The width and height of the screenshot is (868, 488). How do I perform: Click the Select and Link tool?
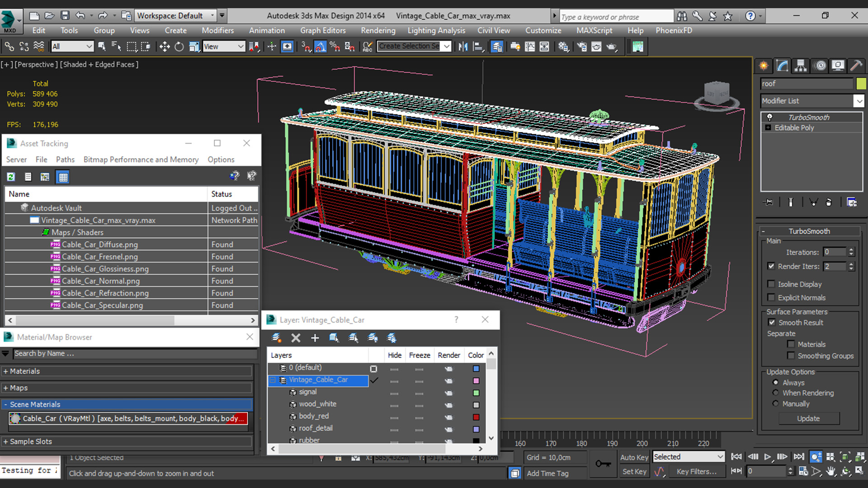(x=9, y=47)
